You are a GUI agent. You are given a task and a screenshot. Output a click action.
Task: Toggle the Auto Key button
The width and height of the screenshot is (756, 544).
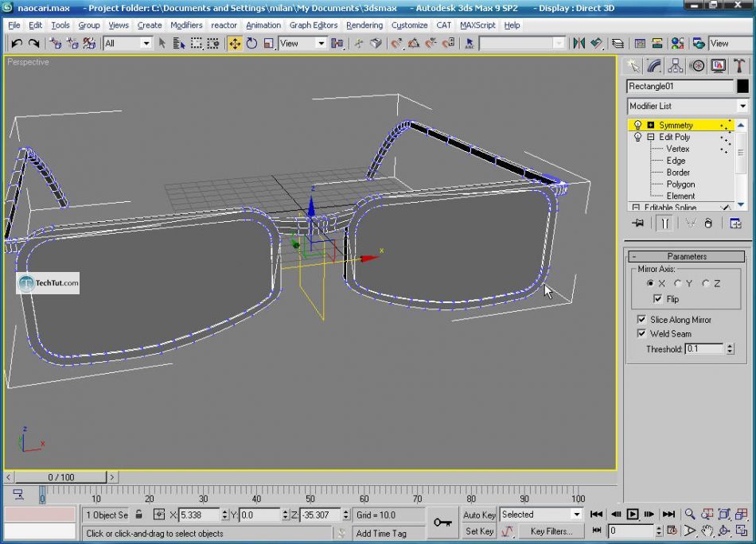[479, 515]
